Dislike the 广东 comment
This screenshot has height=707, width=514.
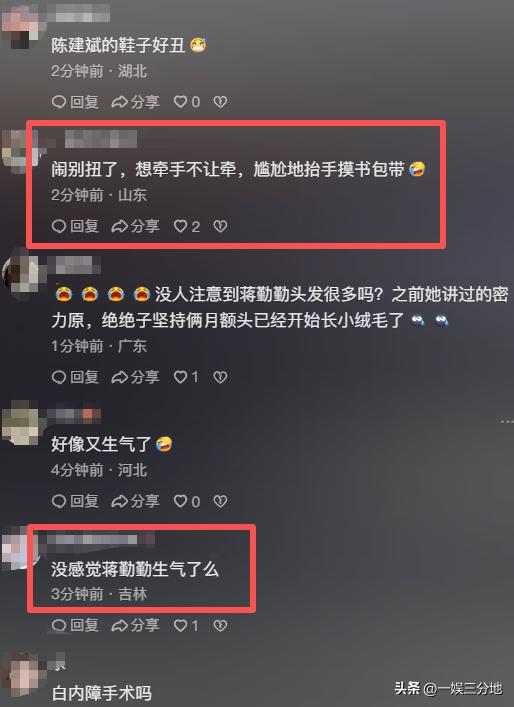coord(220,377)
